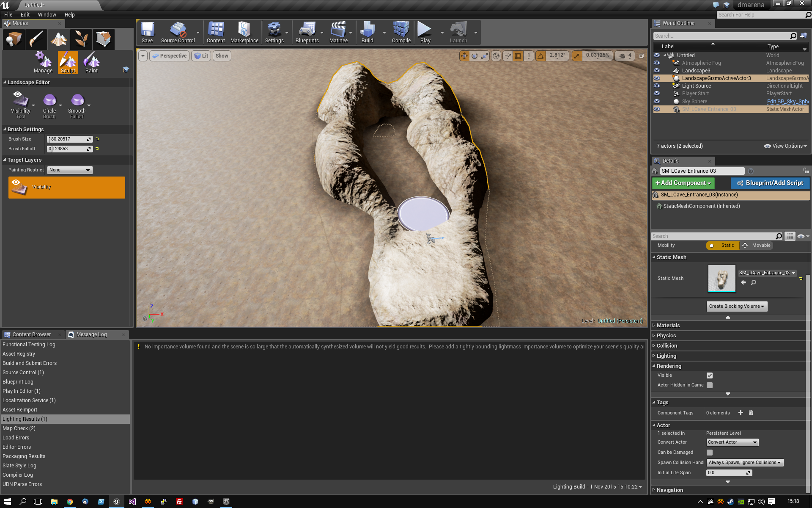Open the Painting Restrict dropdown

tap(70, 170)
